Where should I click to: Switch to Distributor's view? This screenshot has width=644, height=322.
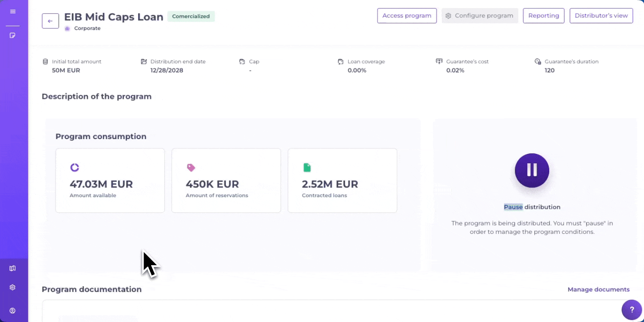601,16
